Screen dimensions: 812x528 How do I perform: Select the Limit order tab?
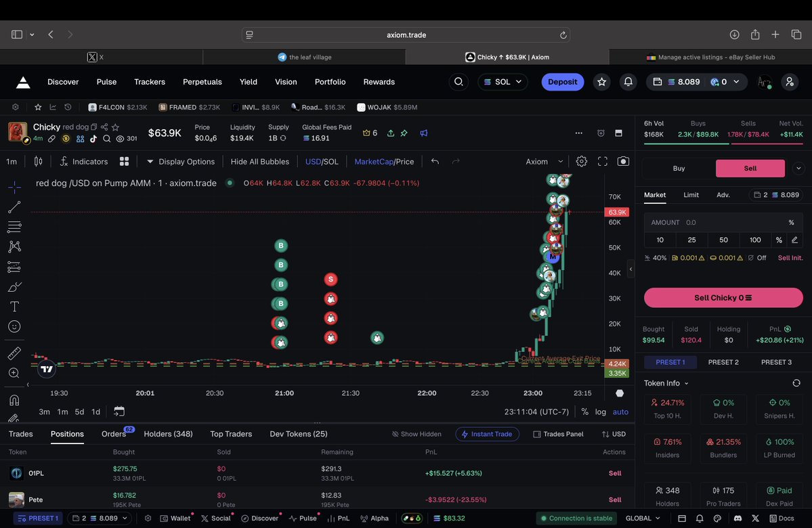[691, 195]
